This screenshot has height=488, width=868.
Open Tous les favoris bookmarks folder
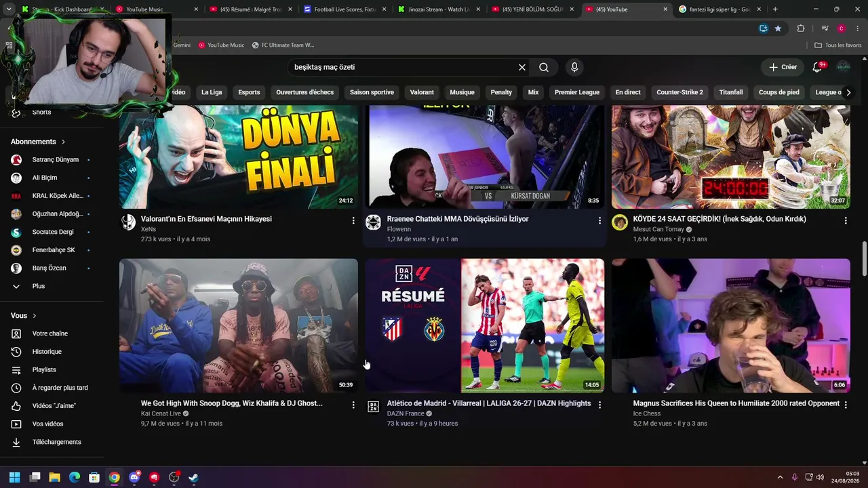(x=838, y=45)
